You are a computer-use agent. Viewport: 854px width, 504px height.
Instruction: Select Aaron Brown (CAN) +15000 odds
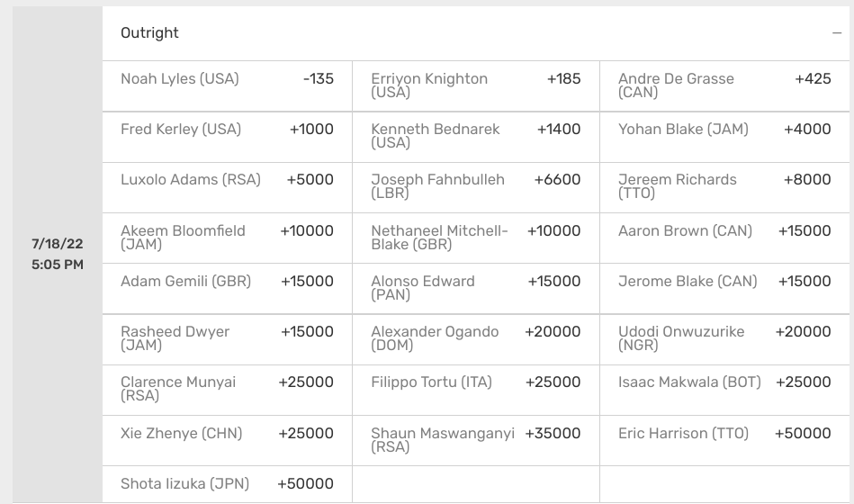pyautogui.click(x=724, y=238)
